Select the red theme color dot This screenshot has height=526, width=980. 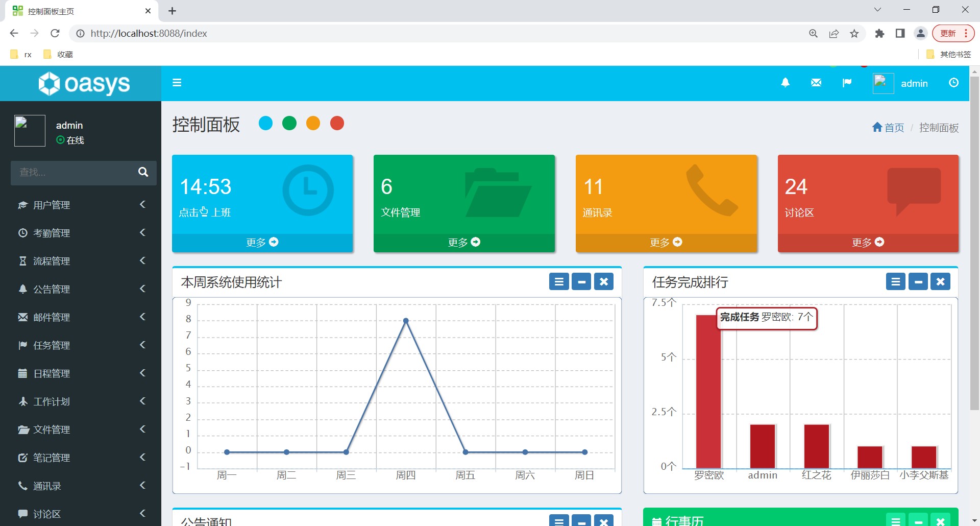pos(337,123)
